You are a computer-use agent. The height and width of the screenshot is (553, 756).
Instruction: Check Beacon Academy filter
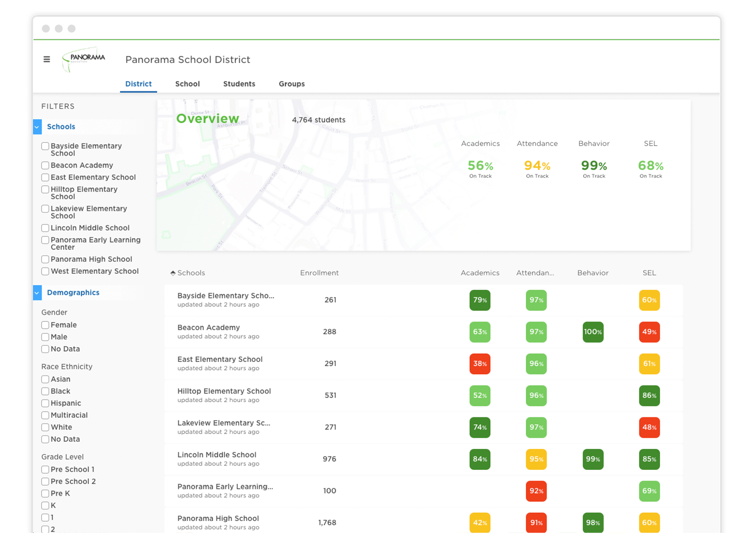45,165
